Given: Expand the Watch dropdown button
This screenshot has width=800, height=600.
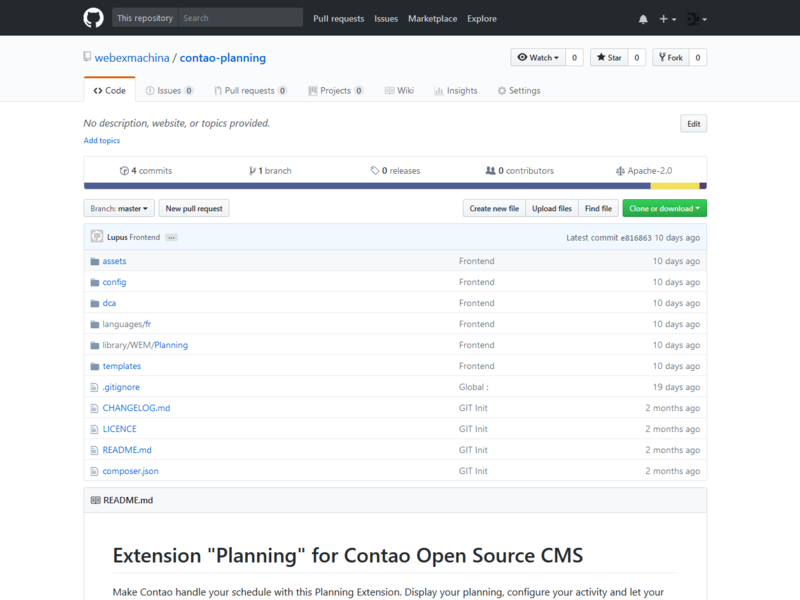Looking at the screenshot, I should [538, 57].
